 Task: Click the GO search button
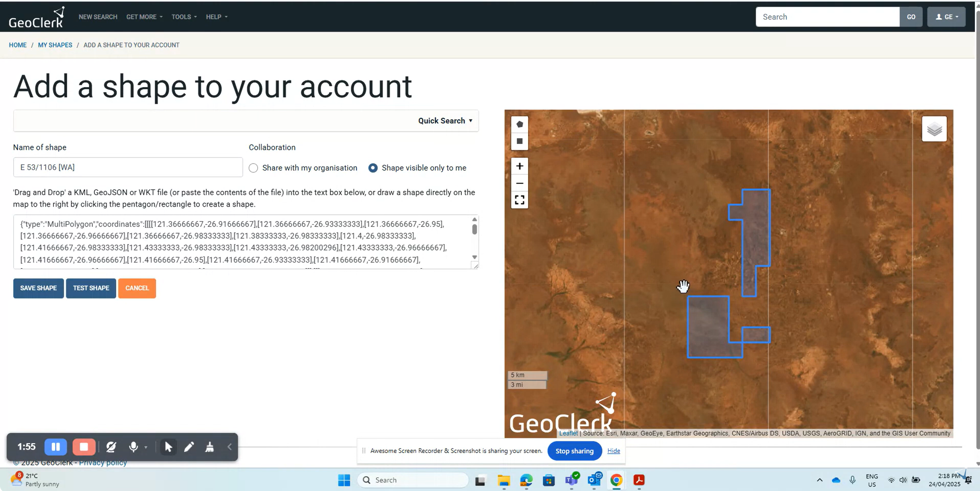point(911,17)
